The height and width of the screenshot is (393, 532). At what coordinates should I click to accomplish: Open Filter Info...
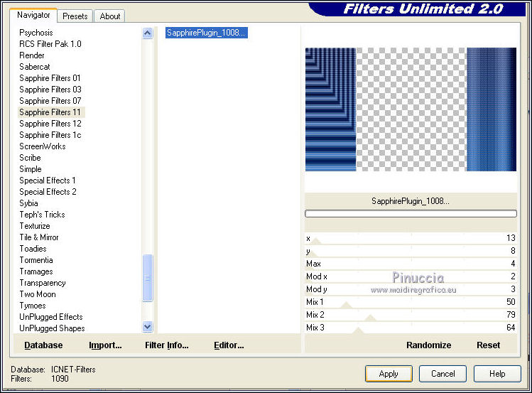pyautogui.click(x=167, y=345)
